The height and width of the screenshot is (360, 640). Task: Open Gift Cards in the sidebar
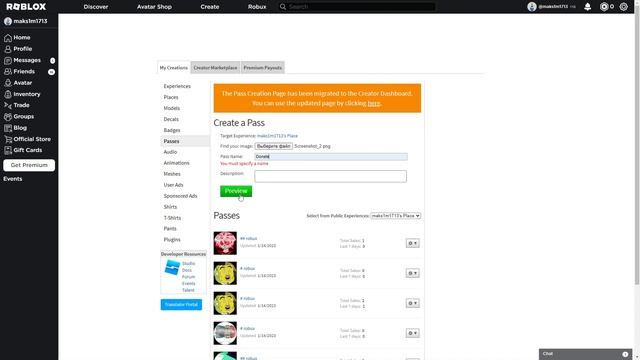(27, 150)
